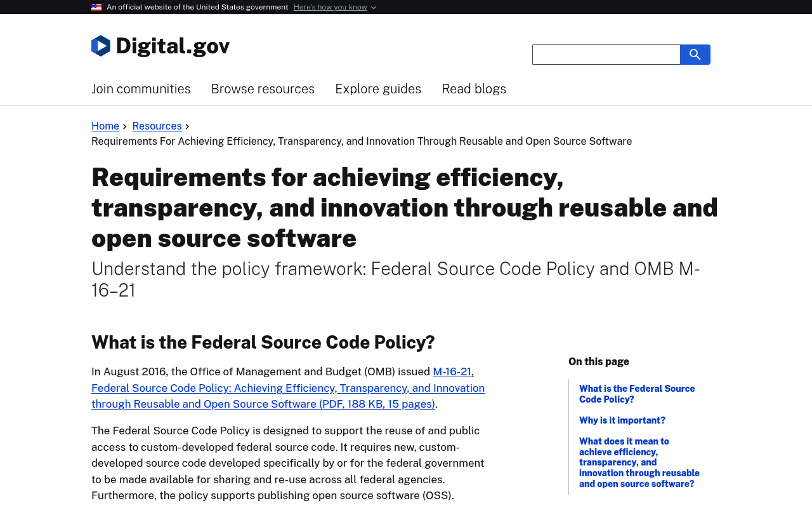Screen dimensions: 812x508
Task: Click the 'Understand the policy framework' subtitle
Action: click(396, 279)
